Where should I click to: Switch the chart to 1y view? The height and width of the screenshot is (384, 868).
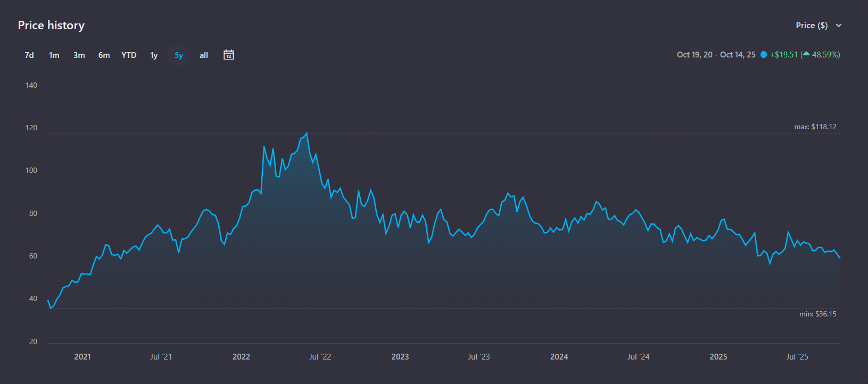point(154,55)
